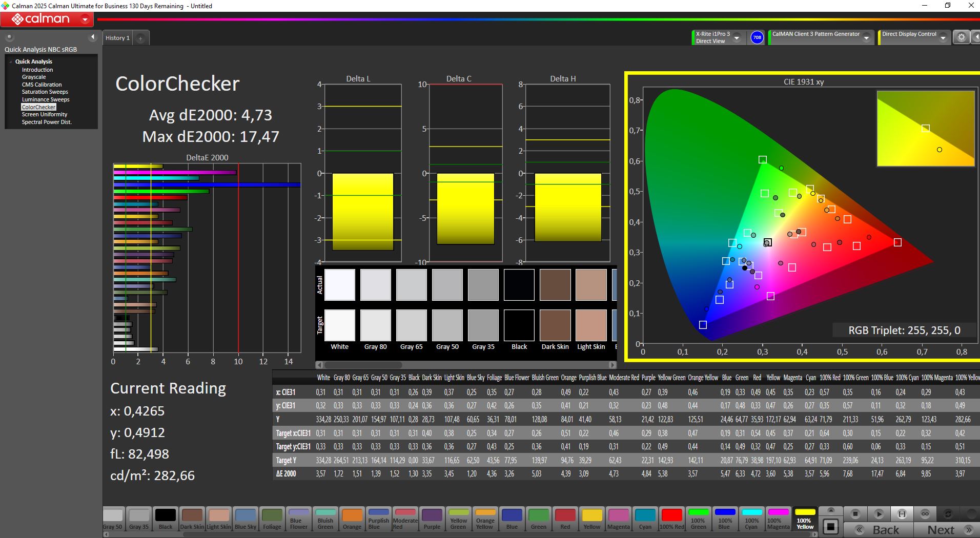Click the blue 708 meter indicator
This screenshot has height=538, width=980.
pyautogui.click(x=757, y=37)
